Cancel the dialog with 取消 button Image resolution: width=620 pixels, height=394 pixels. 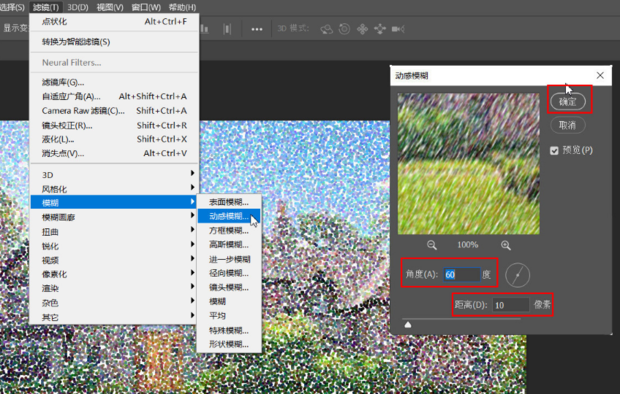(568, 125)
